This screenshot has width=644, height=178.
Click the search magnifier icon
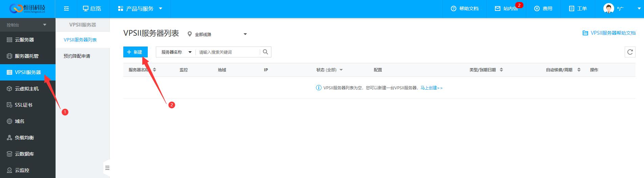click(x=265, y=52)
